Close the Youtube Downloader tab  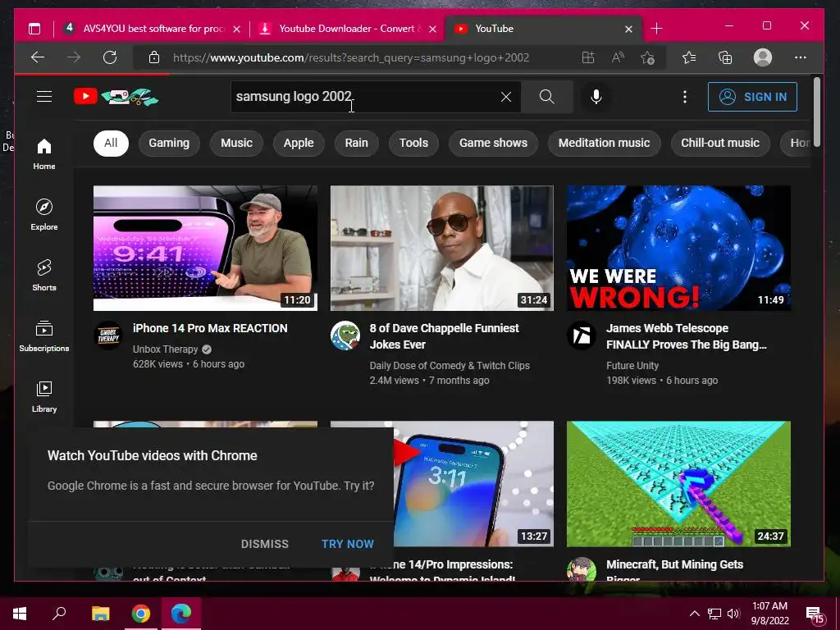[x=433, y=29]
